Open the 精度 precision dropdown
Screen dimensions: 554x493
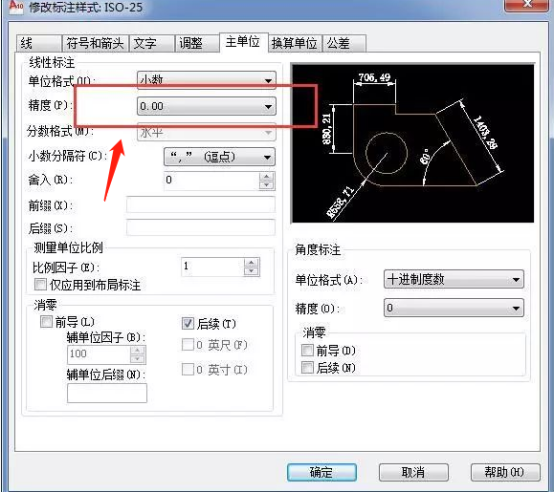click(206, 106)
